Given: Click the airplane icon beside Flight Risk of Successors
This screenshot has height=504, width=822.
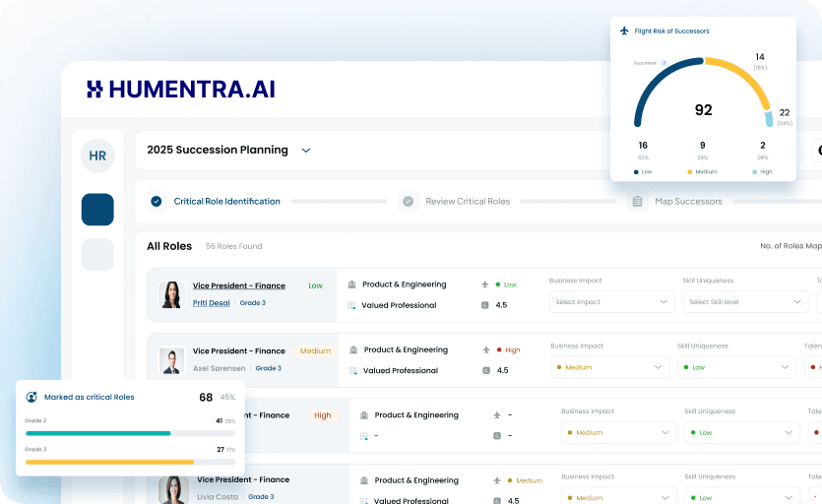Looking at the screenshot, I should 624,31.
